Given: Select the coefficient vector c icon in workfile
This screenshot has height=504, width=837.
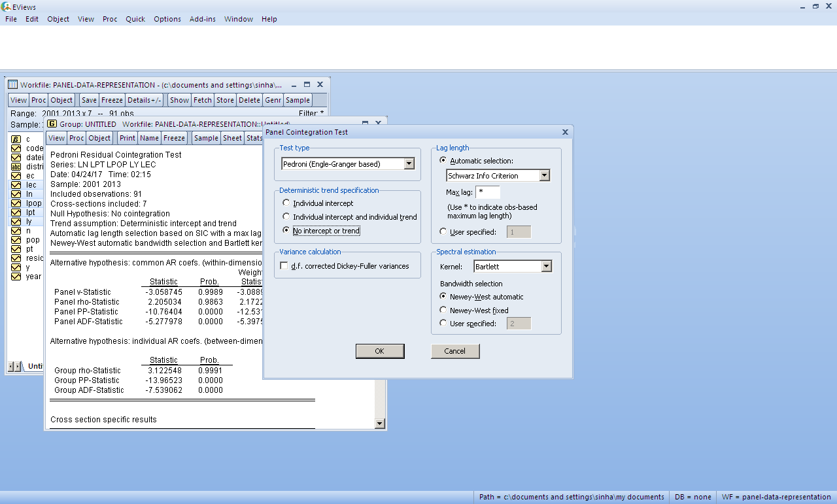Looking at the screenshot, I should [x=16, y=139].
